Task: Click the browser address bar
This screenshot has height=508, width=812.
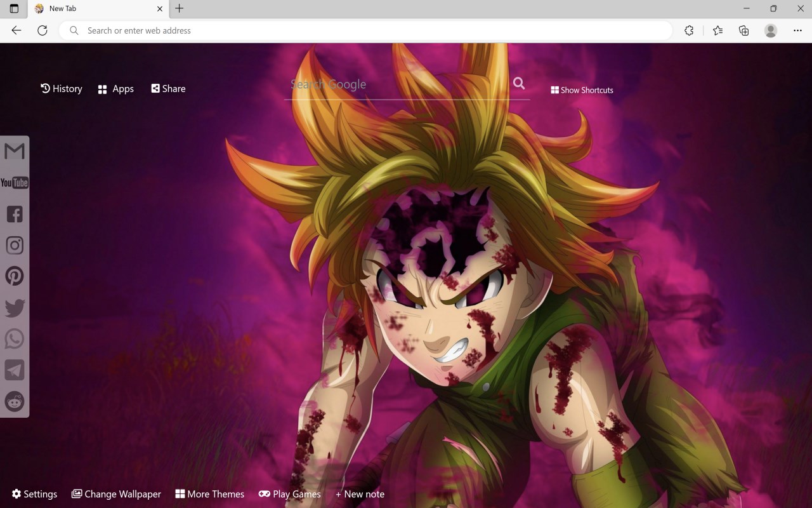Action: [365, 30]
